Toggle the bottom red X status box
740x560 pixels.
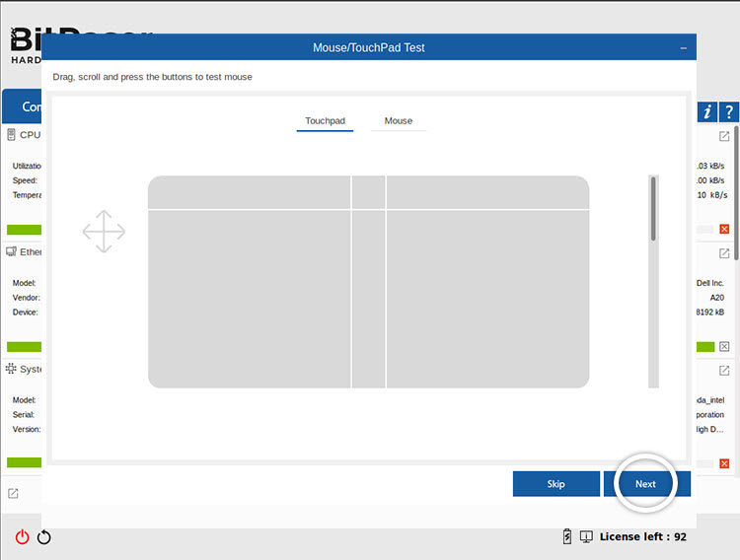click(x=724, y=463)
